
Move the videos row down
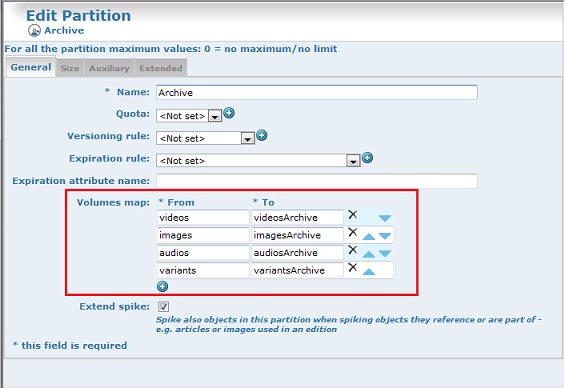point(385,218)
